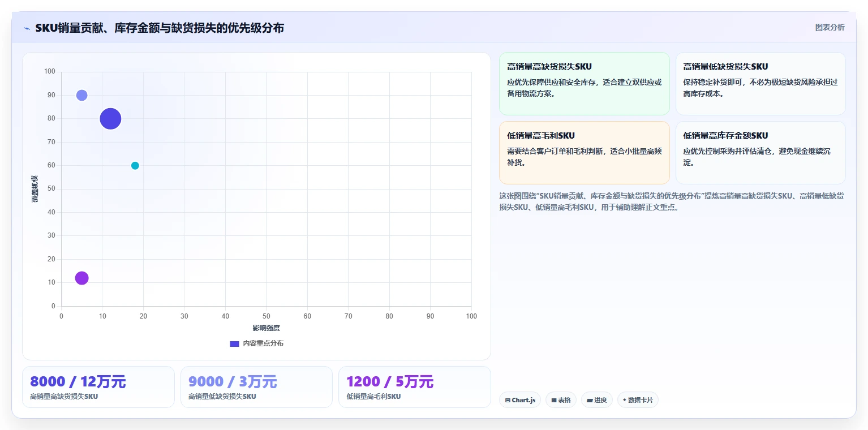Click the y-axis tick label 40
This screenshot has height=430, width=868.
pos(51,212)
